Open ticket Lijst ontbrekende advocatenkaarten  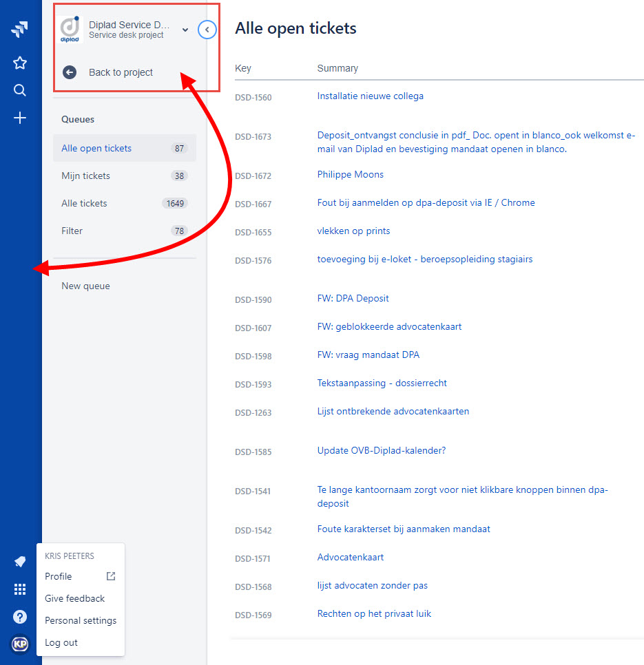[393, 412]
